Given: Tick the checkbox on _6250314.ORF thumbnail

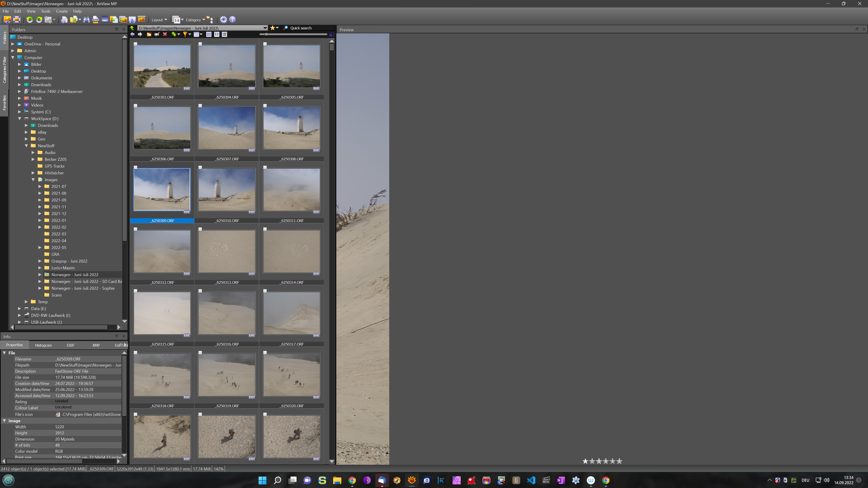Looking at the screenshot, I should pos(265,229).
